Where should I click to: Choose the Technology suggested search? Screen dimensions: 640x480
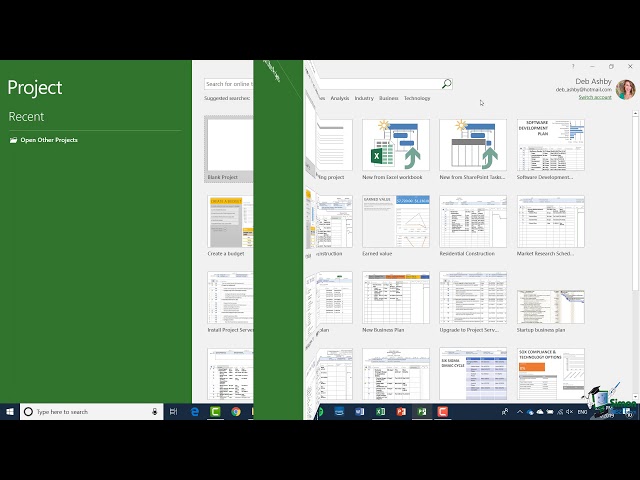pos(417,98)
